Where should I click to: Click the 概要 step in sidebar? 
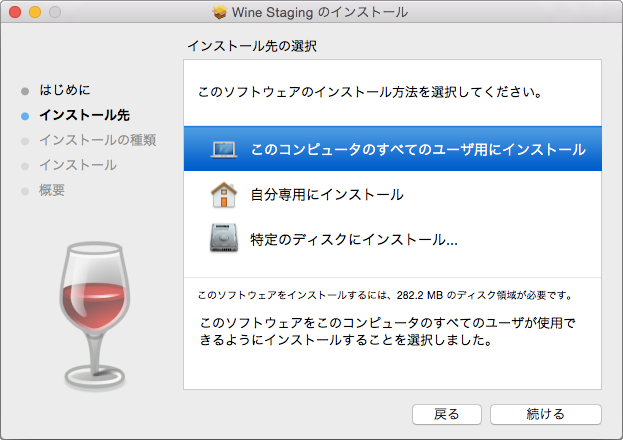[52, 190]
